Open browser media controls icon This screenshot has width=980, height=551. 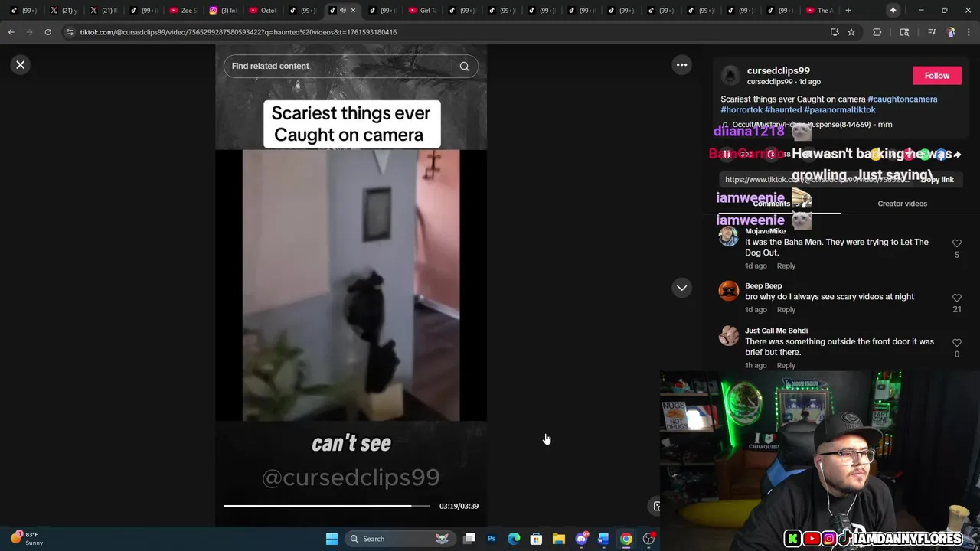(x=931, y=32)
